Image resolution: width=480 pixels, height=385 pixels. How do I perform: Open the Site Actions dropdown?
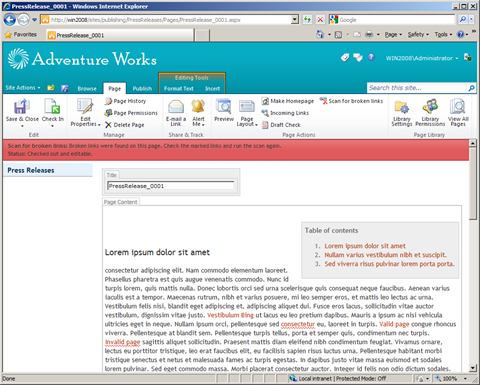(23, 88)
